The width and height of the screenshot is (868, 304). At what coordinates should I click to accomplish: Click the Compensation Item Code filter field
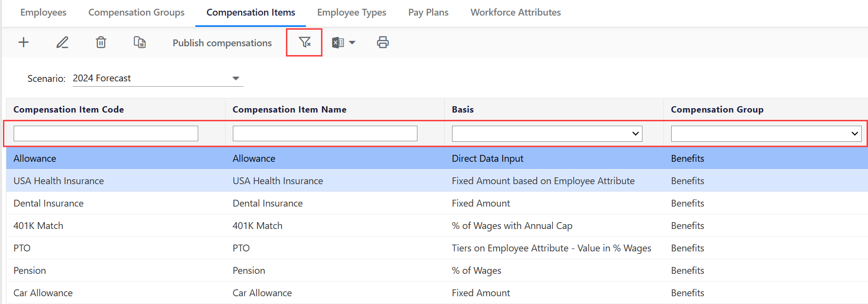coord(106,133)
